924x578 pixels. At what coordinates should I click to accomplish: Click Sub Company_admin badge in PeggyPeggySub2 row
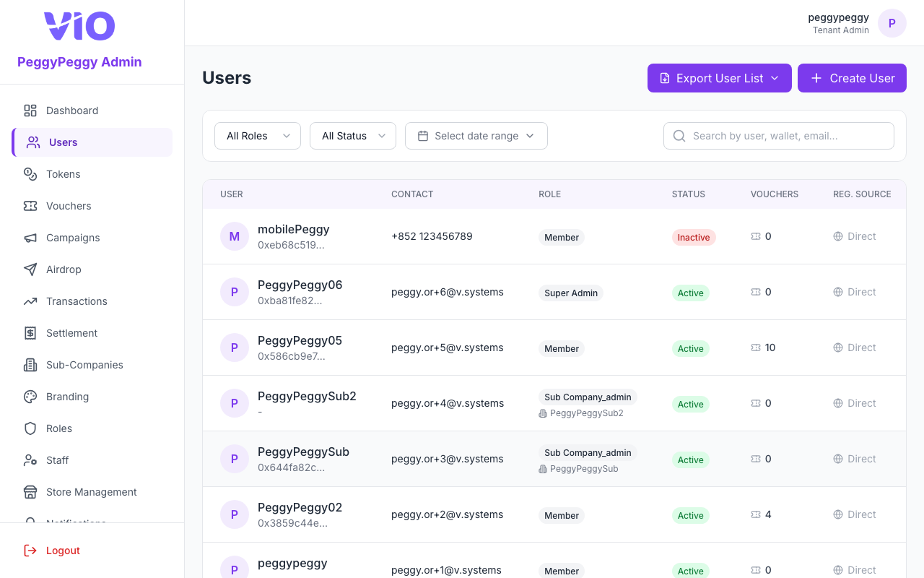pyautogui.click(x=588, y=397)
